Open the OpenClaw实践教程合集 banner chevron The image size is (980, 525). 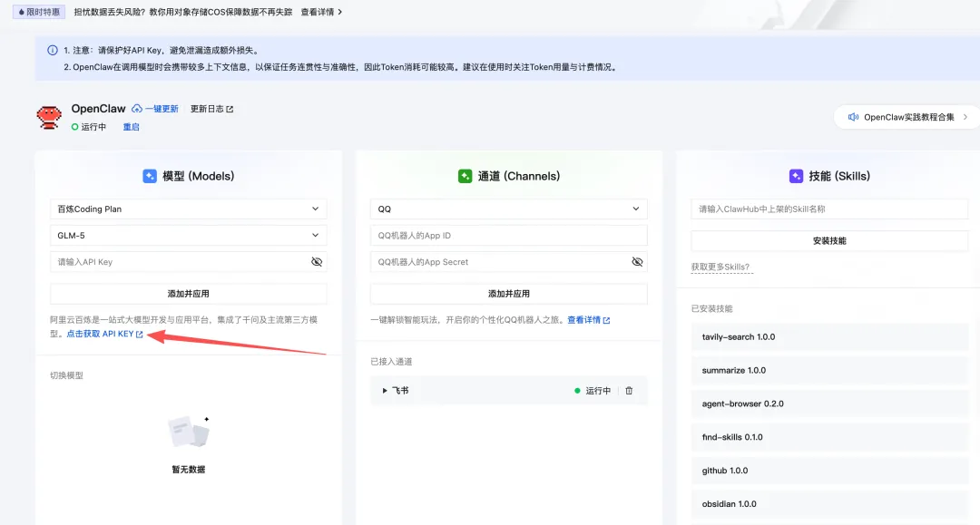[965, 117]
